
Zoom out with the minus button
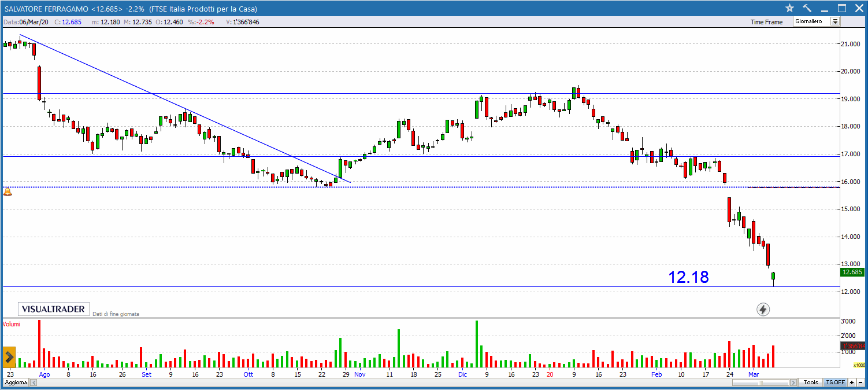click(x=859, y=382)
